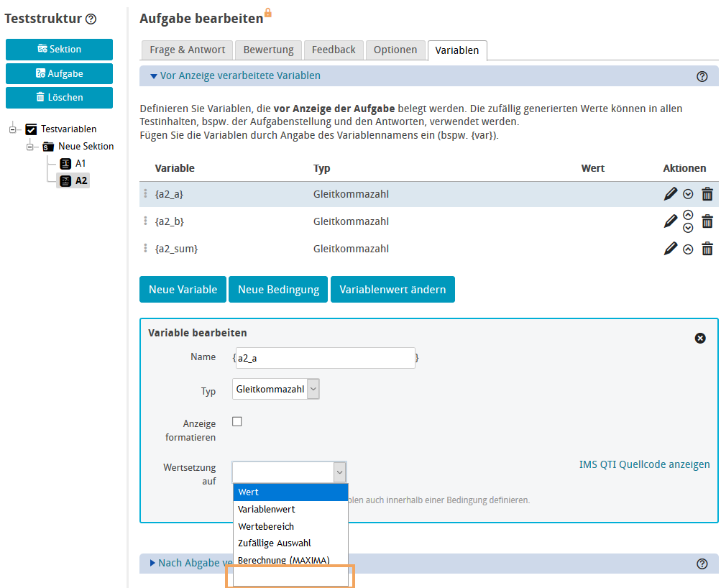Image resolution: width=721 pixels, height=588 pixels.
Task: Open help icon on Vor Anzeige verarbeitete Variablen bar
Action: click(702, 75)
